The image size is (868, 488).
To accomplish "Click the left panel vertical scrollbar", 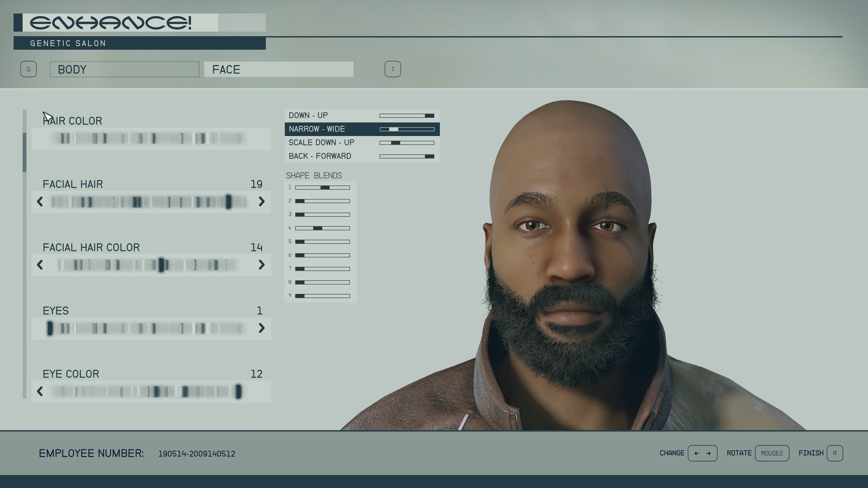I will coord(24,152).
